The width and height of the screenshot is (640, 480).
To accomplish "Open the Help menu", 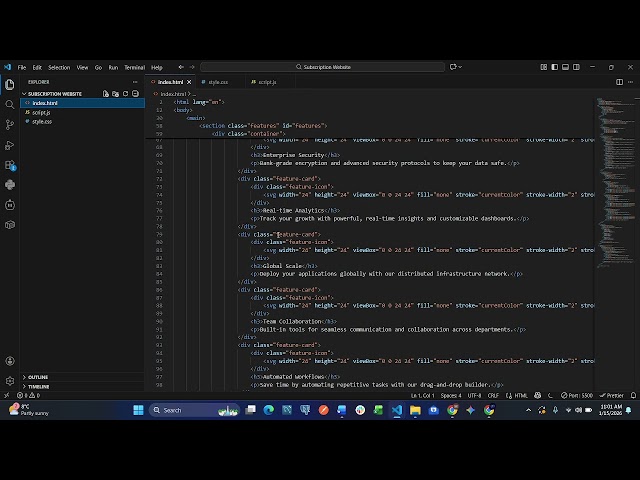I will 157,67.
